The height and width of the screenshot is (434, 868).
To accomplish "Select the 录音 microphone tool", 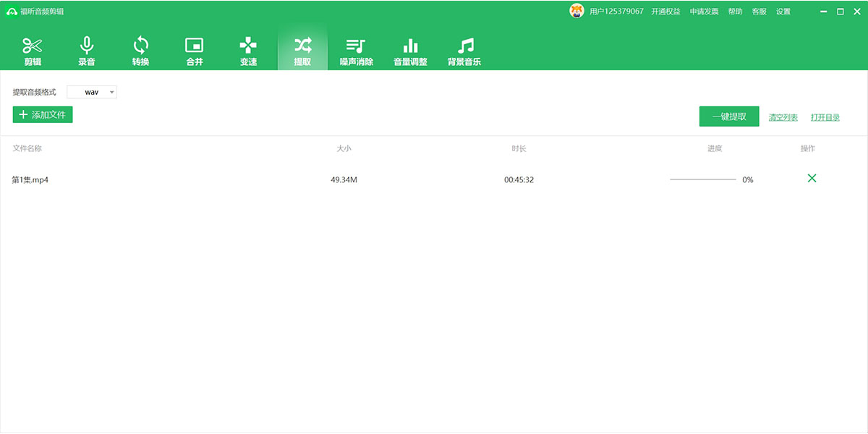I will pyautogui.click(x=87, y=51).
